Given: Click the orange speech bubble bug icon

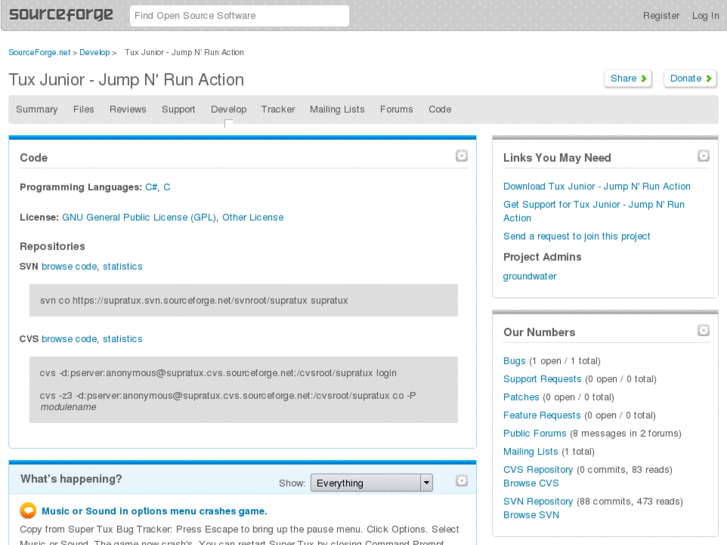Looking at the screenshot, I should tap(28, 511).
